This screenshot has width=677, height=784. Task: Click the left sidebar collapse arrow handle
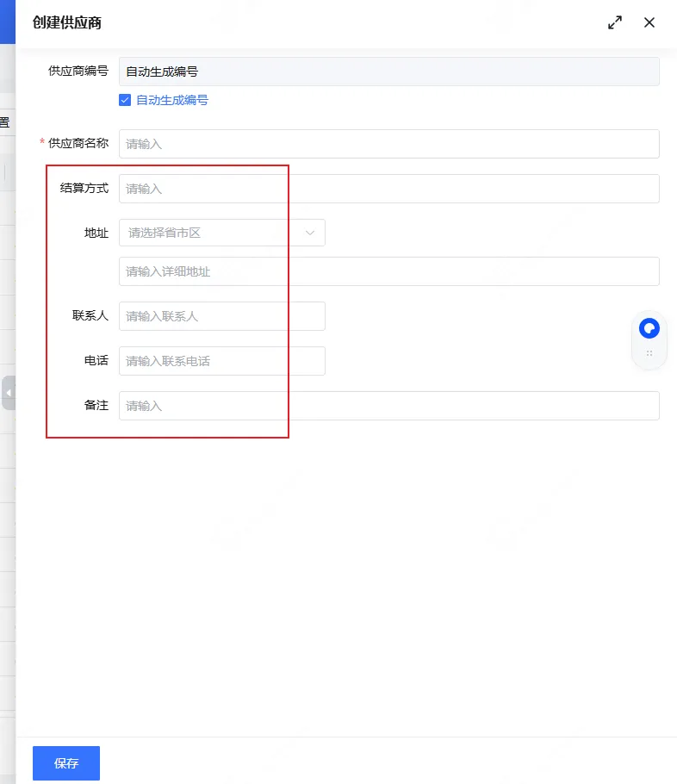[x=9, y=393]
